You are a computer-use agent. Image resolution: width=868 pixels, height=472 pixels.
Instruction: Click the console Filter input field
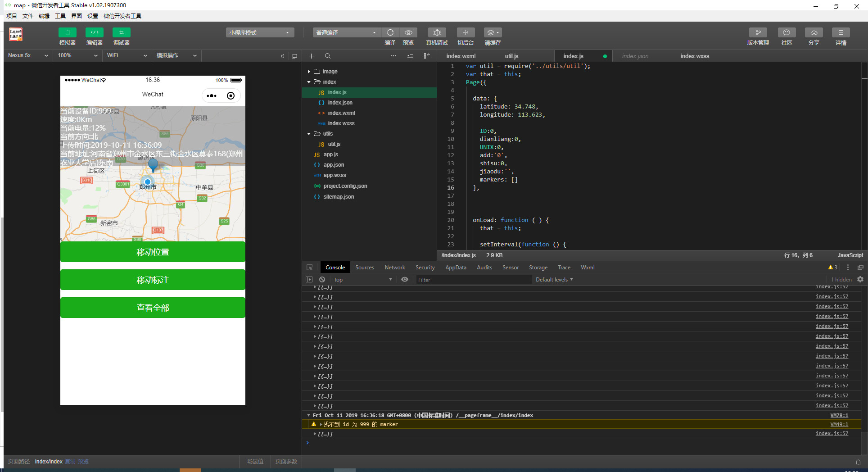473,280
